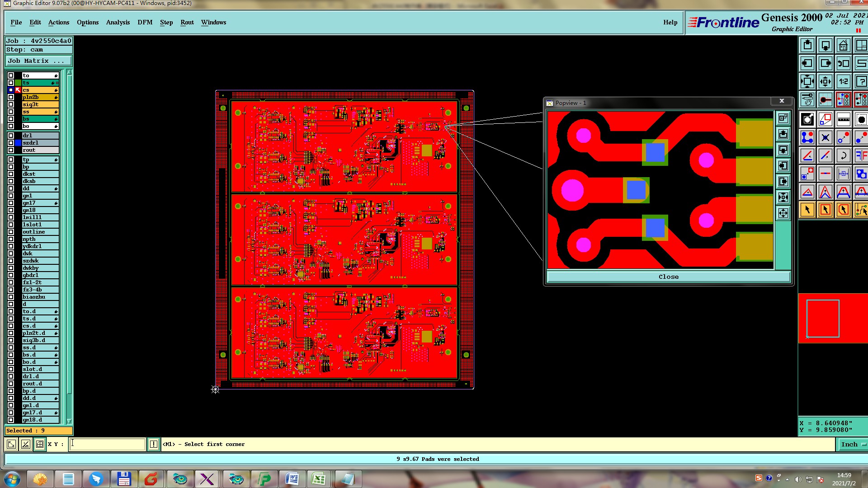Screen dimensions: 868x488
Task: Toggle the checkbox for layer drl
Action: pyautogui.click(x=11, y=136)
